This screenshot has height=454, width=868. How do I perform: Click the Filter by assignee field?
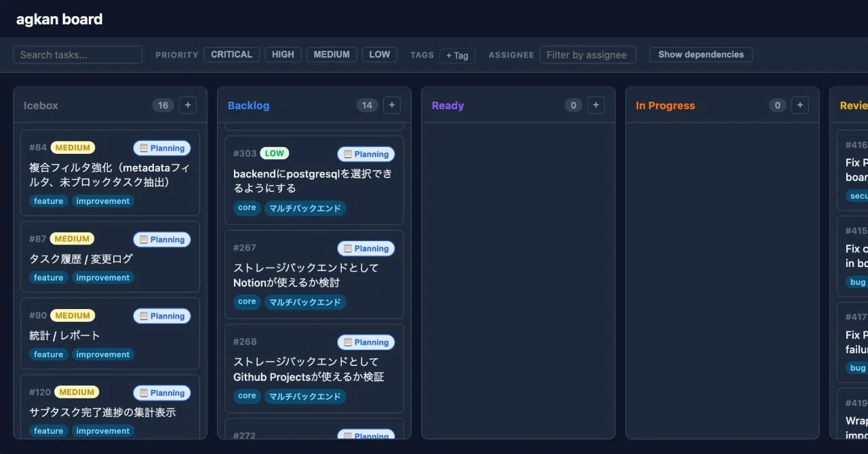[x=588, y=55]
